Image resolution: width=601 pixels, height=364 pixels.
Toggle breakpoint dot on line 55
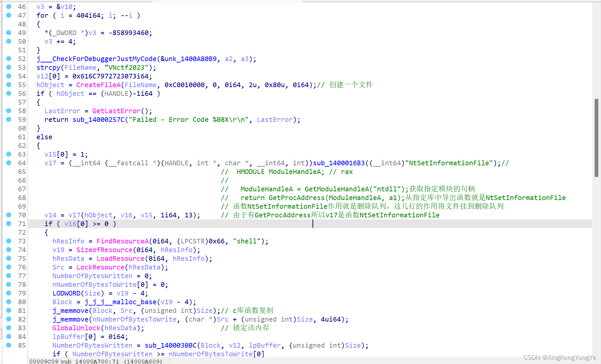pos(9,84)
